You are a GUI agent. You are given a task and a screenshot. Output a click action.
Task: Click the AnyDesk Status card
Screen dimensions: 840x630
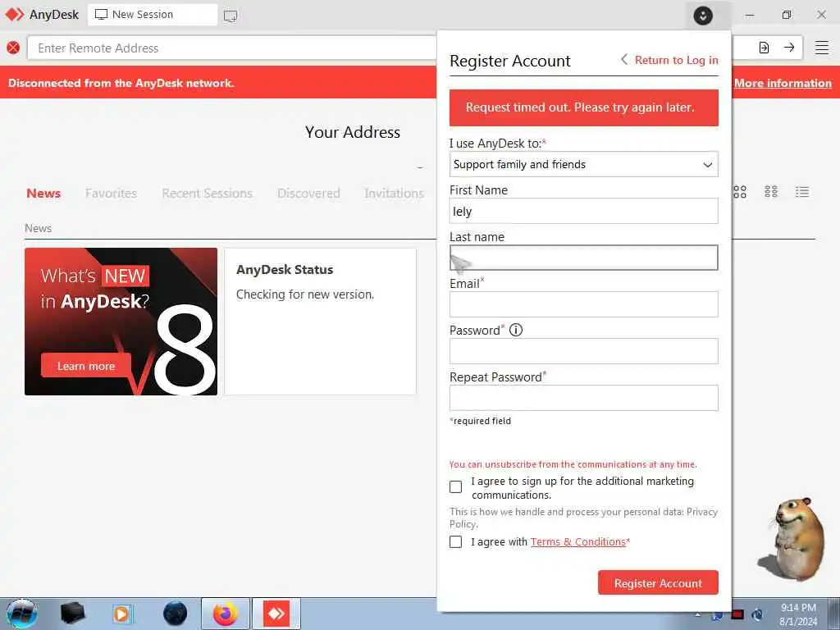320,322
